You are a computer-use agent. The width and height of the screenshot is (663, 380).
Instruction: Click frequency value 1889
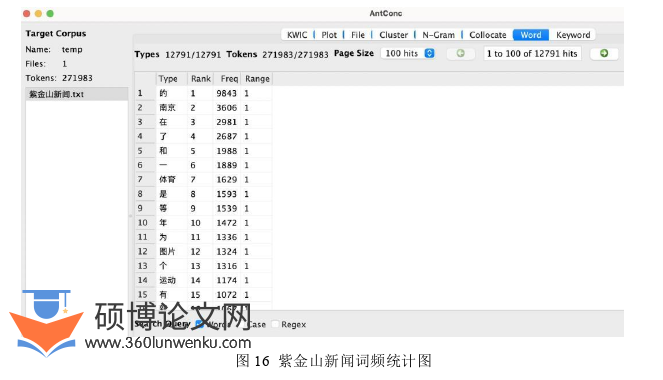227,165
